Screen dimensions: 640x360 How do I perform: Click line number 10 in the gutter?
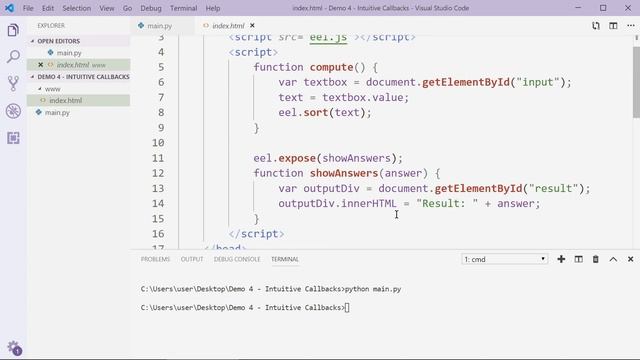[x=158, y=143]
